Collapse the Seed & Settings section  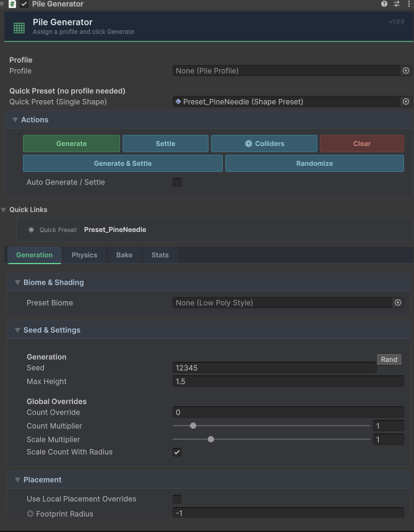[18, 330]
